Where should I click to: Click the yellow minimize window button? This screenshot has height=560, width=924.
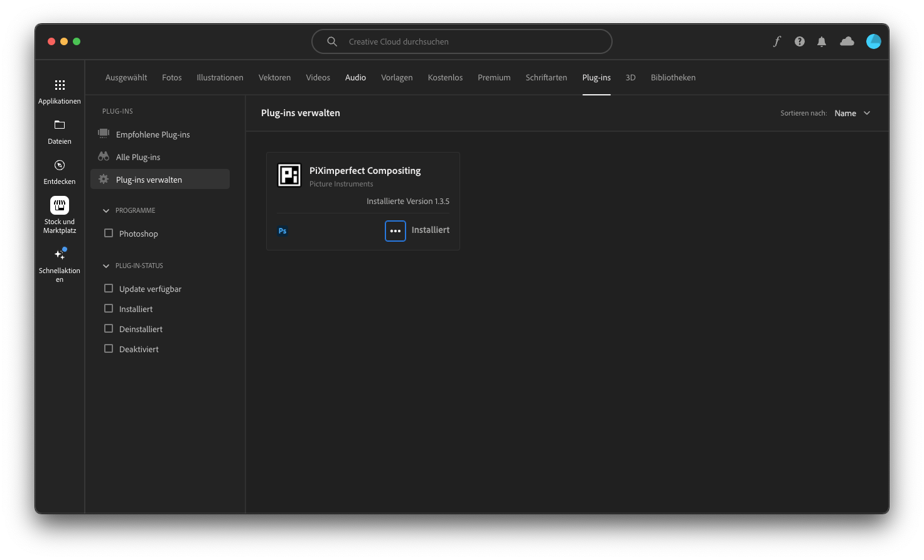64,41
